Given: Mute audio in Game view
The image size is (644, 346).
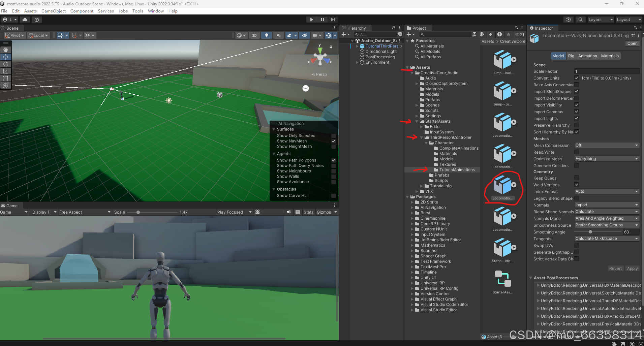Looking at the screenshot, I should [x=289, y=212].
